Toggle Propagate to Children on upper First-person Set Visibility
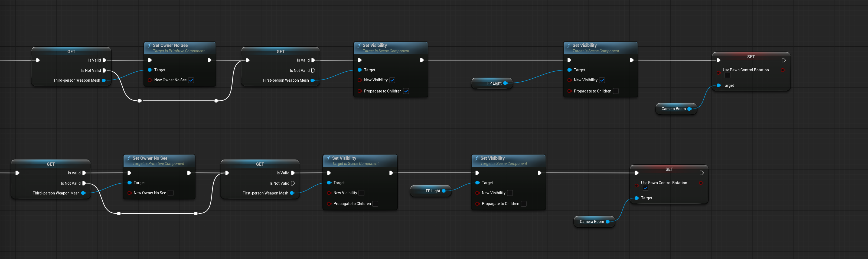The width and height of the screenshot is (868, 259). pyautogui.click(x=406, y=91)
